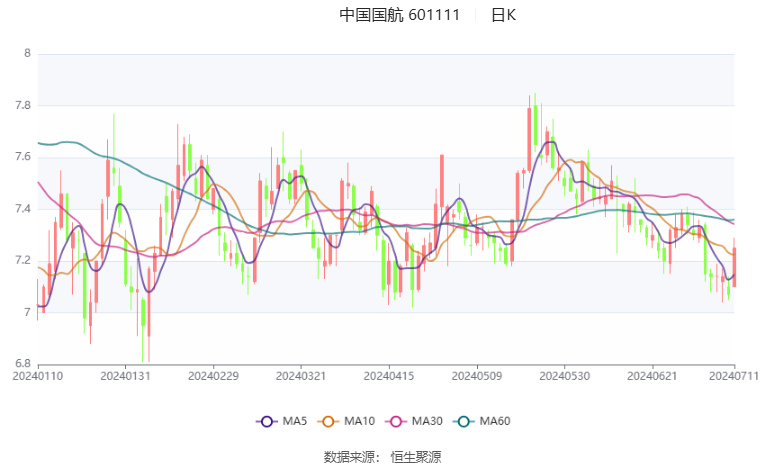This screenshot has height=465, width=765.
Task: Click the 7.6 price axis label
Action: coord(22,157)
